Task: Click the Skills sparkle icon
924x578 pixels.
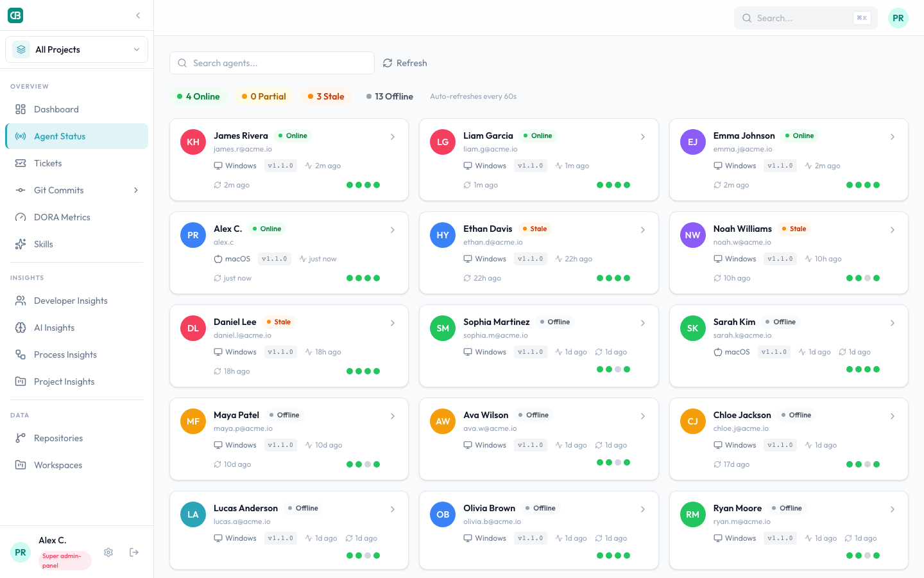Action: point(21,244)
